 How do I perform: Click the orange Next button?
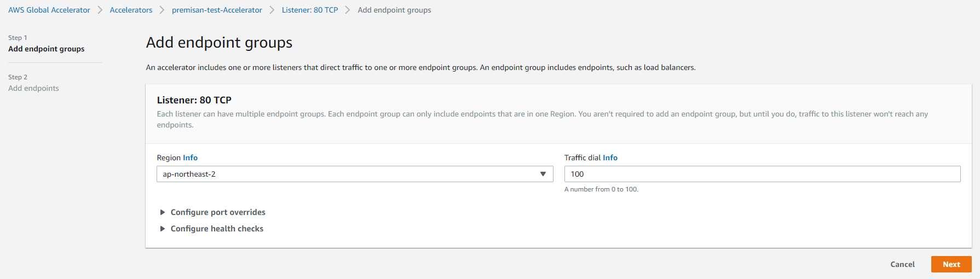(951, 264)
